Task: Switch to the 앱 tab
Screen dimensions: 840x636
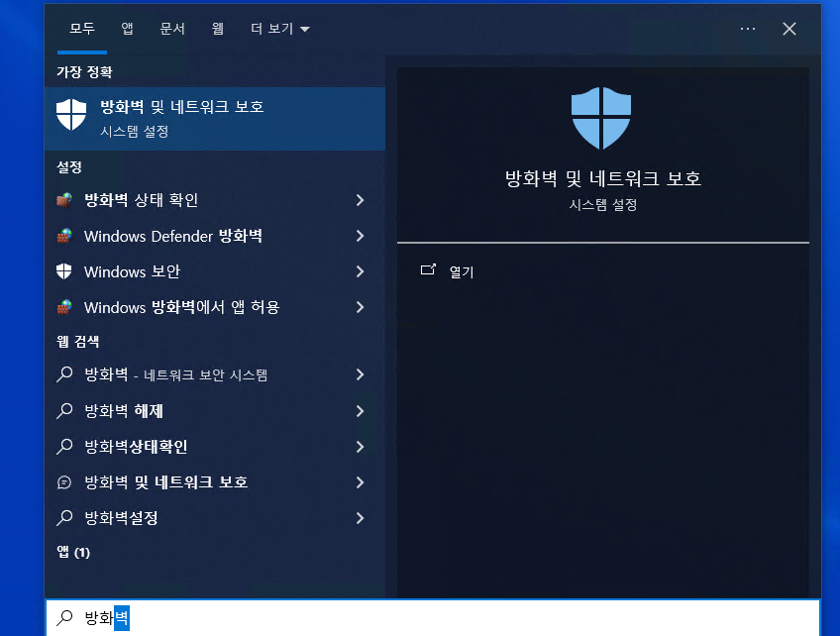Action: point(127,29)
